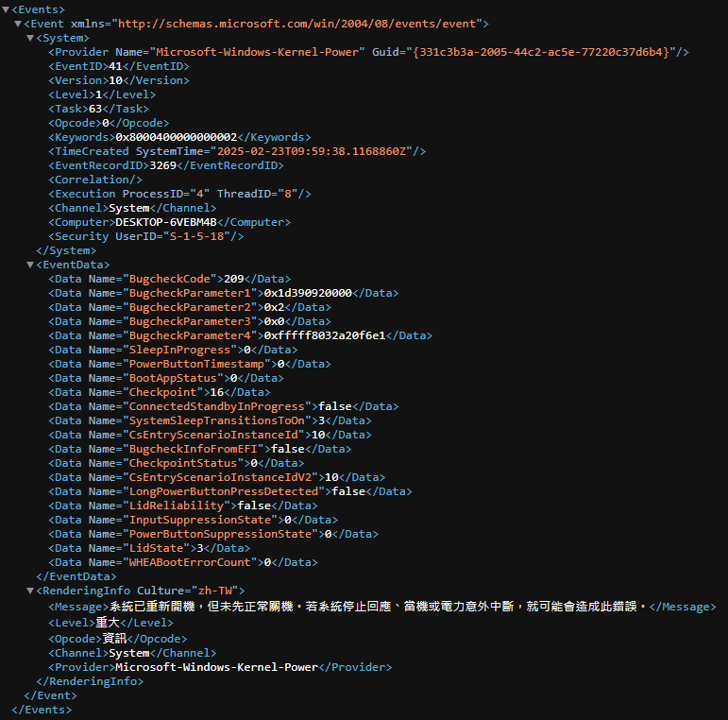
Task: Select the Execution ProcessID line
Action: click(179, 194)
